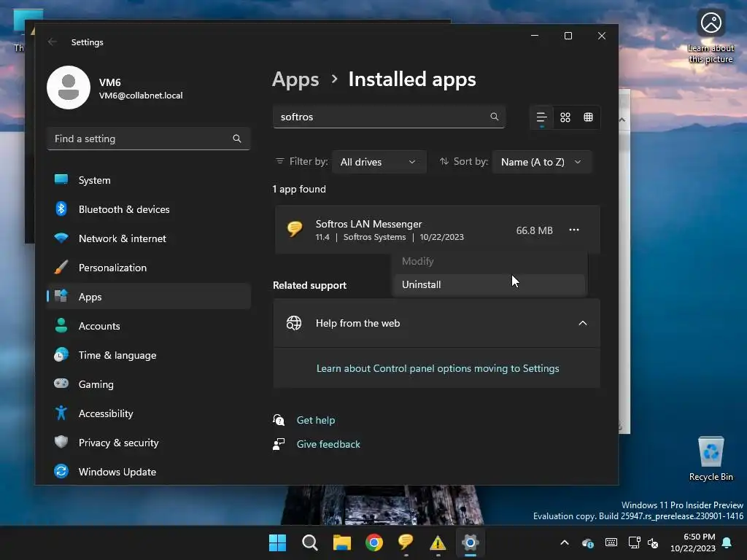Click the VM6 user profile picture
The height and width of the screenshot is (560, 747).
tap(69, 87)
